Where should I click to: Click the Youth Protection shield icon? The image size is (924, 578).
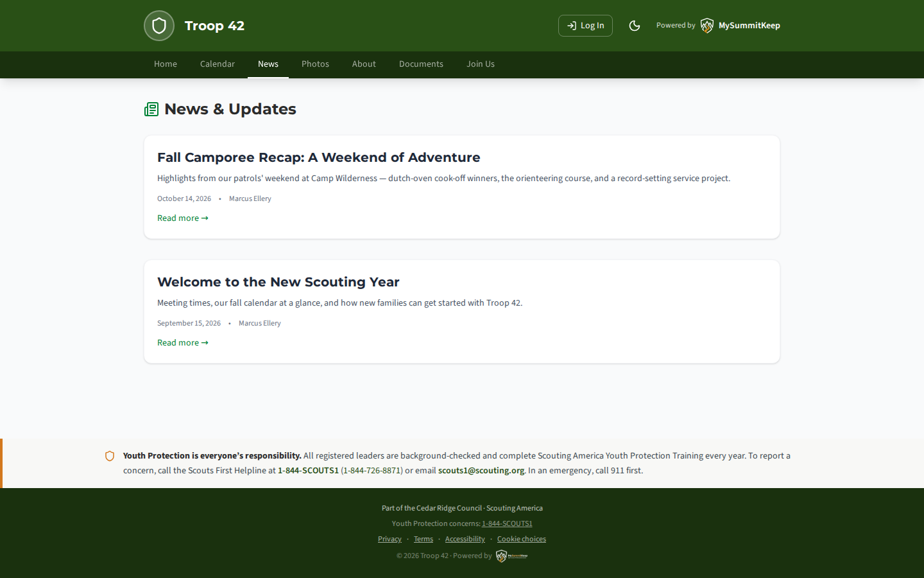coord(110,456)
